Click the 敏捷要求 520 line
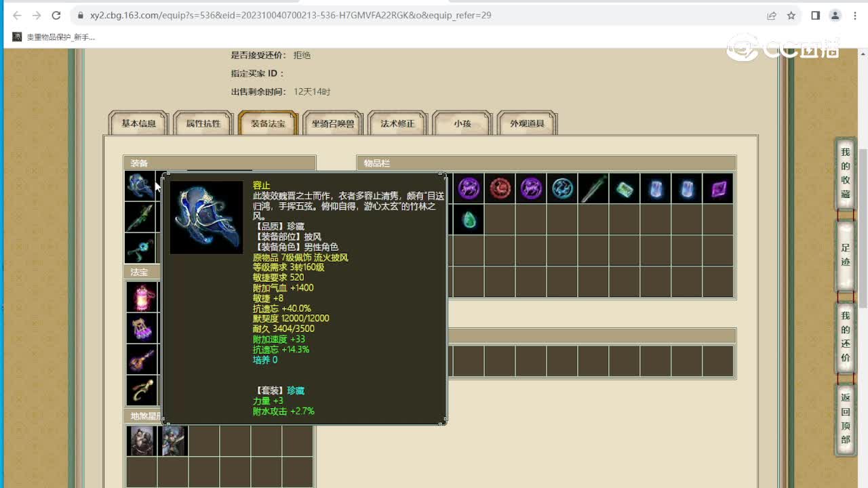Viewport: 868px width, 488px height. point(278,277)
